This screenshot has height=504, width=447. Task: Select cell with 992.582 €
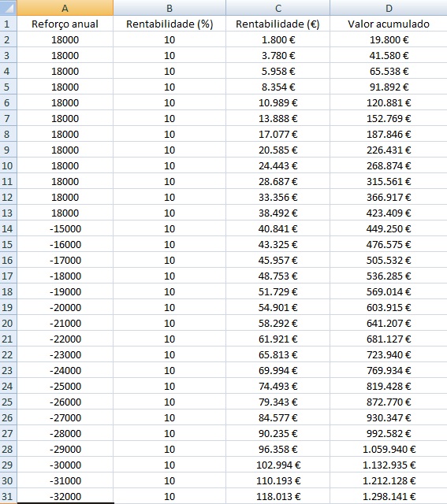click(x=389, y=433)
